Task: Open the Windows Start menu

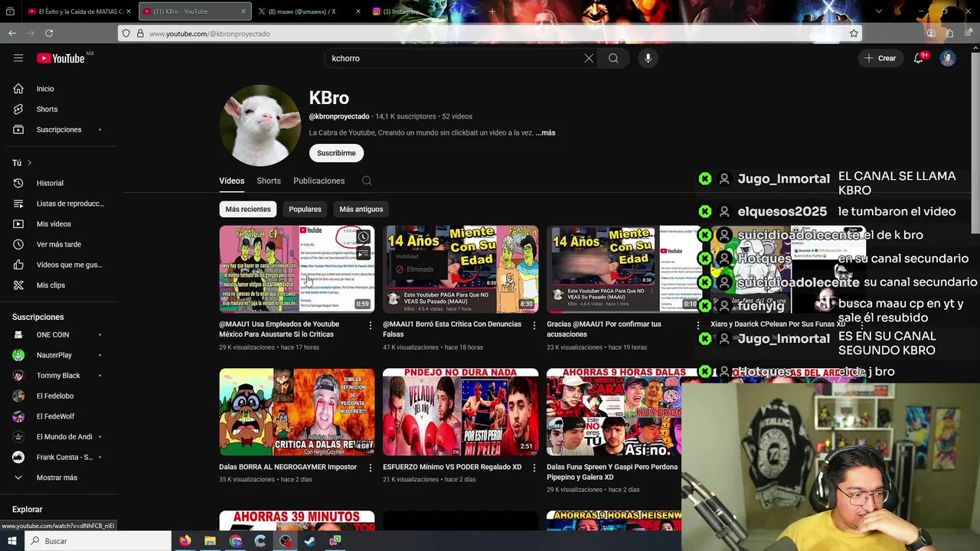Action: [x=12, y=541]
